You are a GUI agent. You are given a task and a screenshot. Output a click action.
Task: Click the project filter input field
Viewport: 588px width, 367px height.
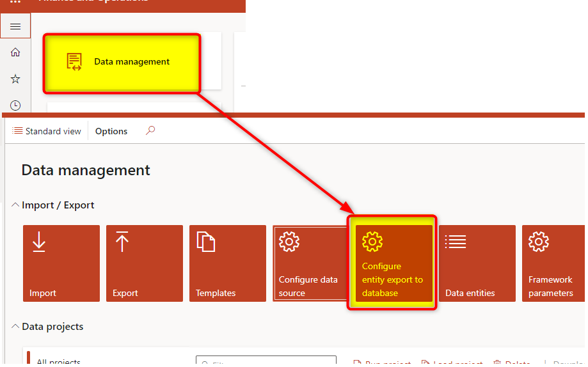[x=266, y=361]
